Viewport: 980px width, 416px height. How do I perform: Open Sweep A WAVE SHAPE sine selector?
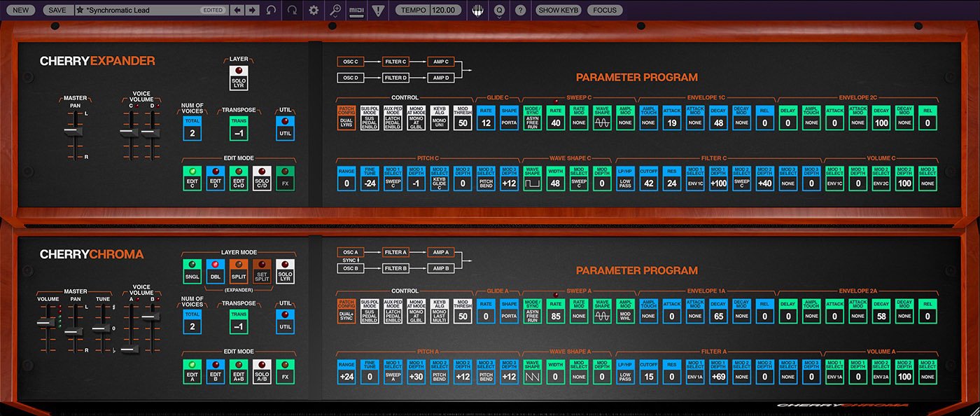(x=602, y=310)
